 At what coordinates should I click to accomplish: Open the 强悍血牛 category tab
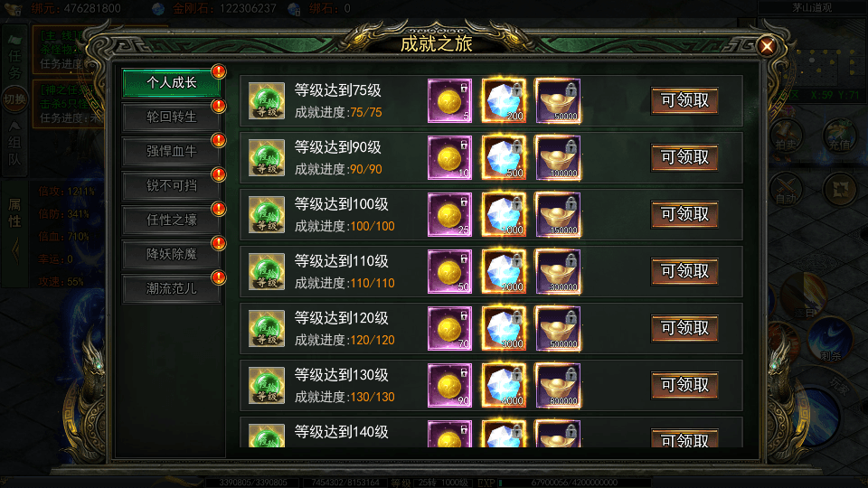coord(171,151)
